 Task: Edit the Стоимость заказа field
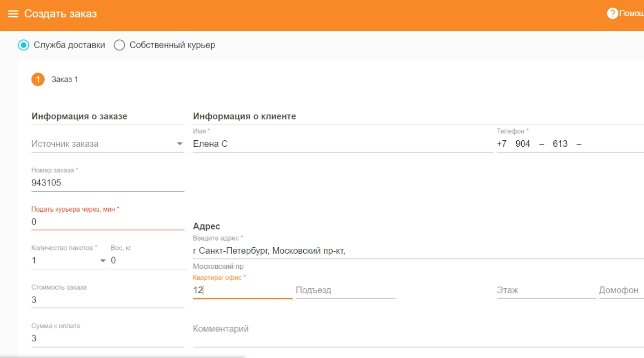coord(108,300)
